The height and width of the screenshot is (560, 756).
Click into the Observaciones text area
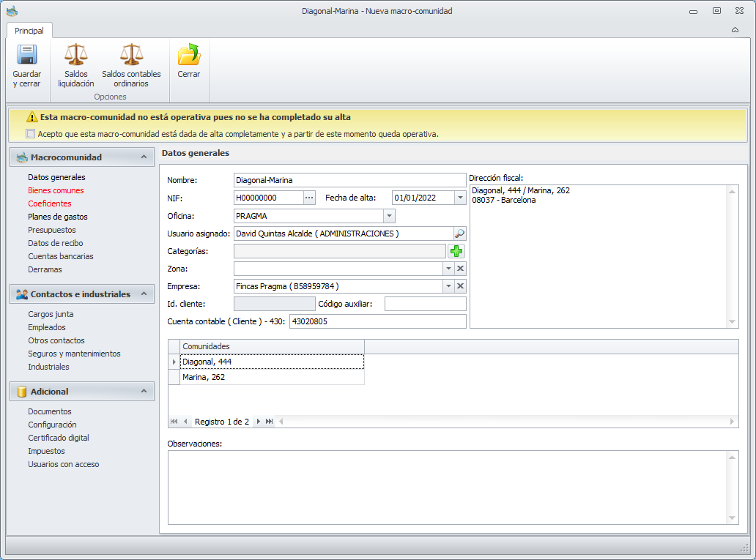447,487
